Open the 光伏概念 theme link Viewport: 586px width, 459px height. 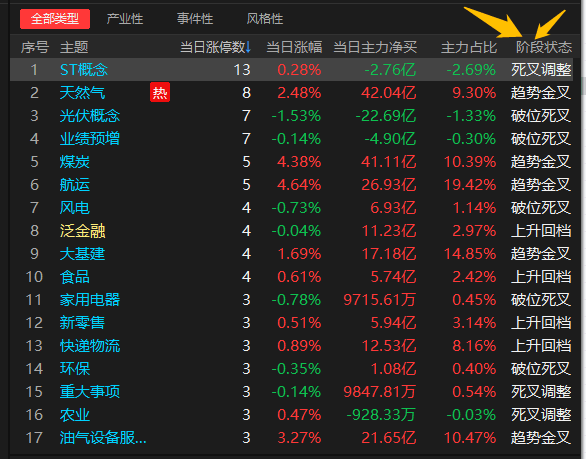pos(90,116)
